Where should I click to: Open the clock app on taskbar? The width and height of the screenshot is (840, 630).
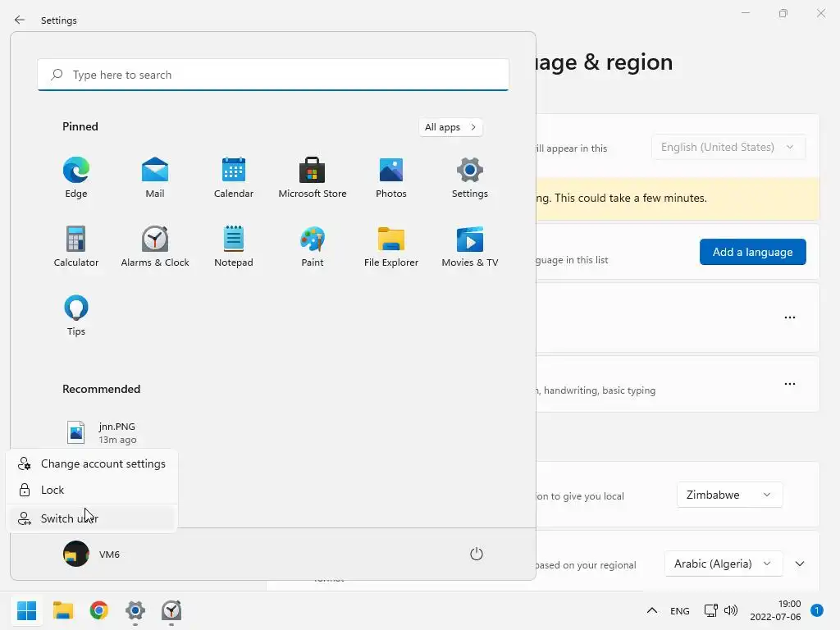171,610
